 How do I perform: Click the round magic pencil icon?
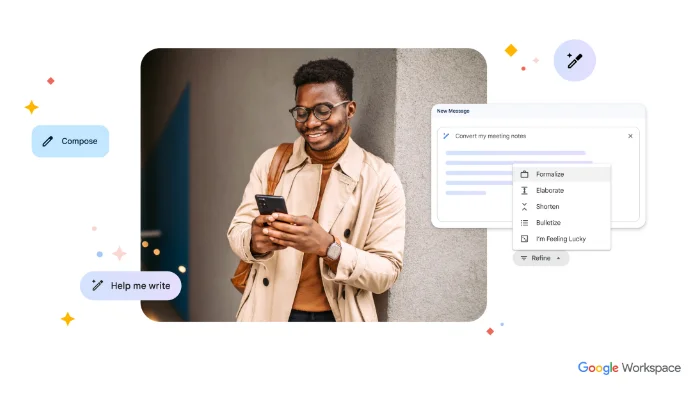point(574,60)
